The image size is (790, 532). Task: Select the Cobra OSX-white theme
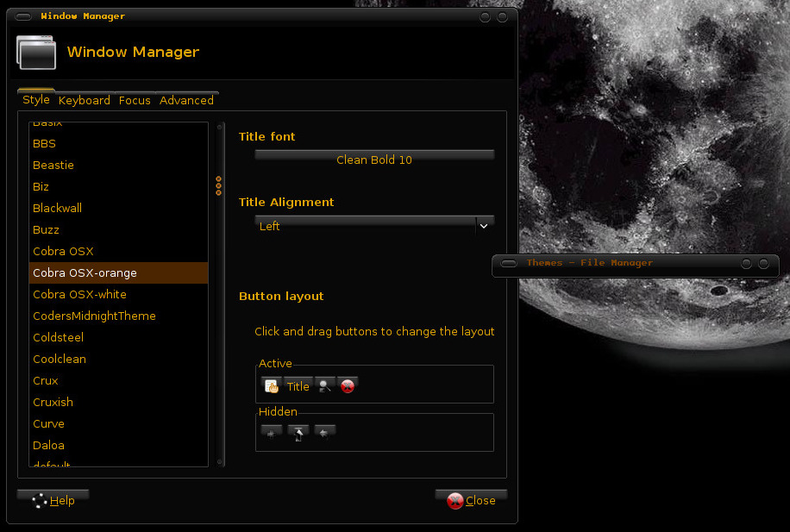click(x=118, y=294)
